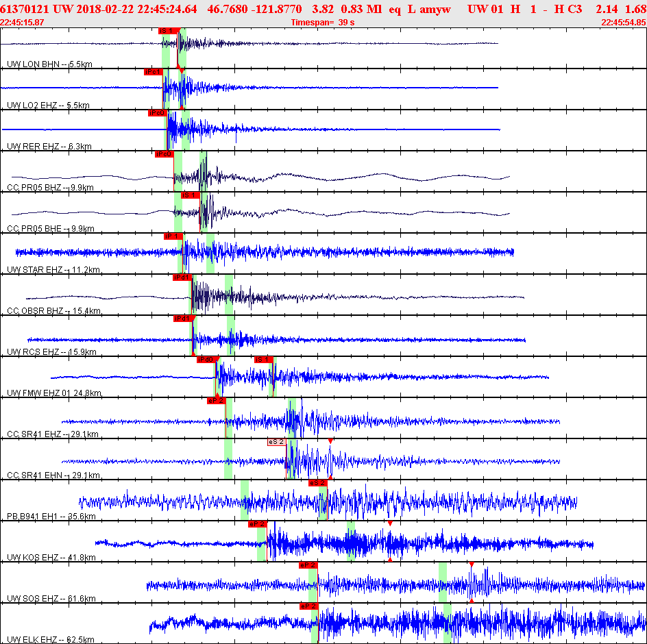Choose the UW FMW EHZ 01 24.8km label
The image size is (647, 644).
click(x=54, y=393)
